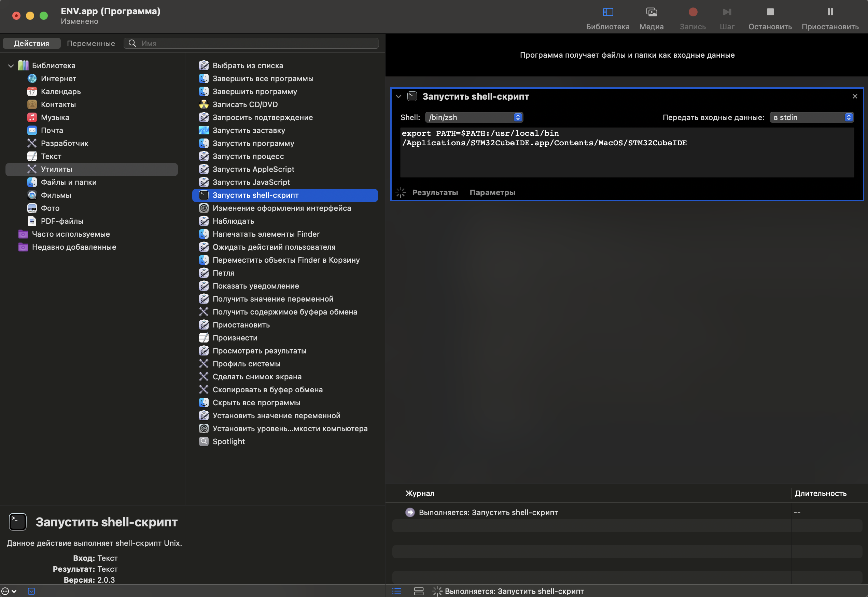
Task: Switch to the Переменные tab
Action: coord(90,43)
